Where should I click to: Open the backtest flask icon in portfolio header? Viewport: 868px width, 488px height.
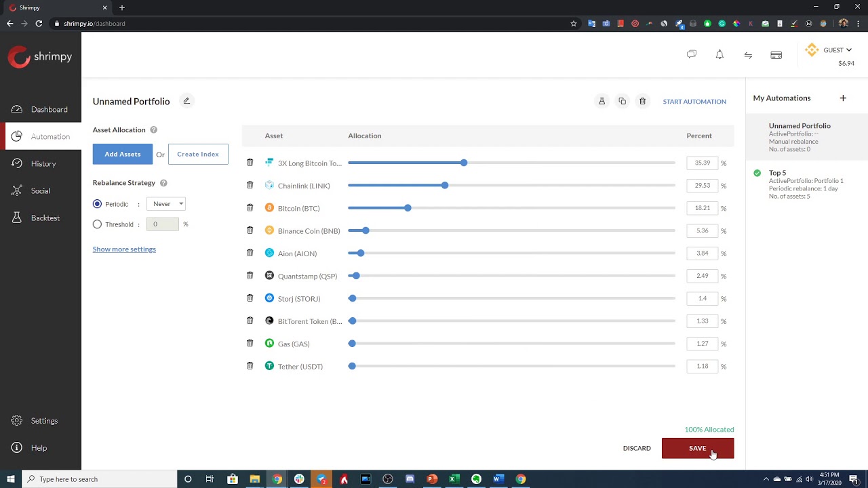point(601,101)
